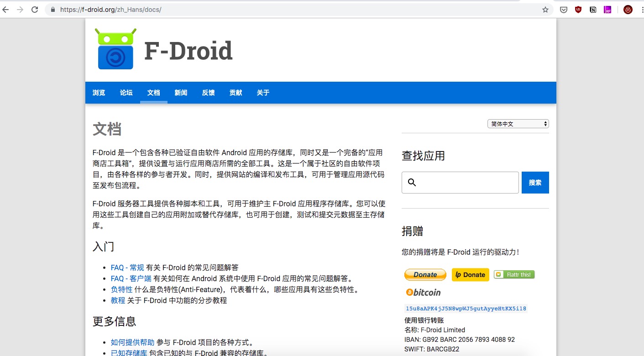Click the 查找应用 heading
Viewport: 644px width, 356px height.
coord(423,156)
